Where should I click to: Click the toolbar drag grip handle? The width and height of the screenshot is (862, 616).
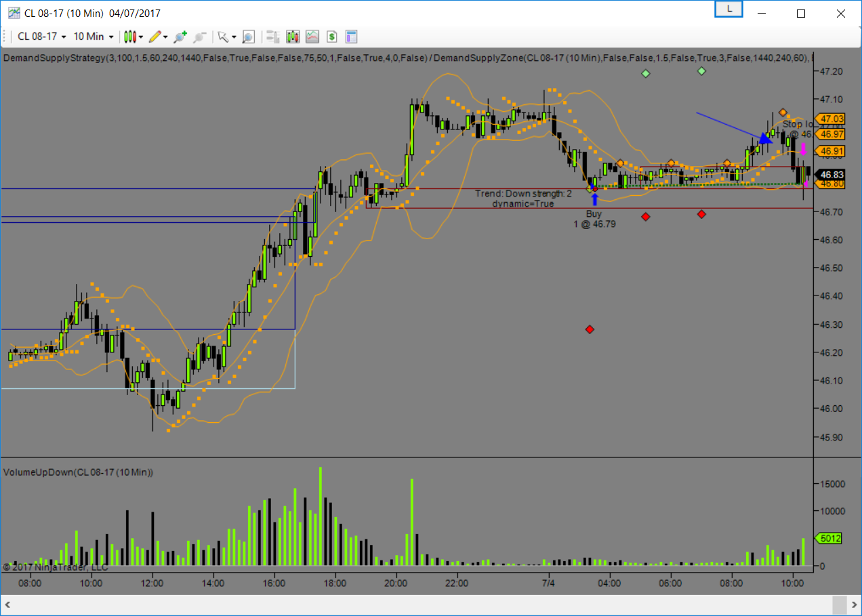tap(5, 37)
